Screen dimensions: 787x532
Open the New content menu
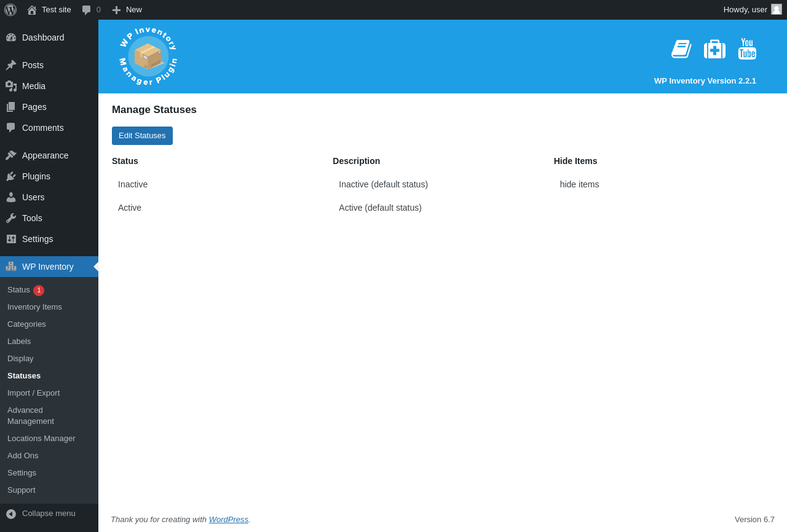127,10
